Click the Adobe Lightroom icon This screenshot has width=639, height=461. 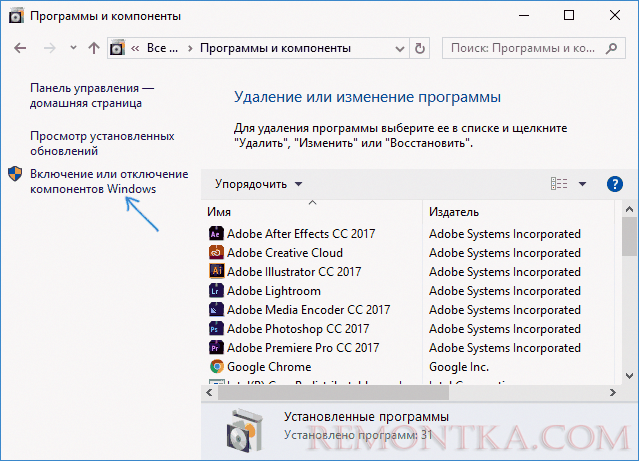(x=216, y=291)
